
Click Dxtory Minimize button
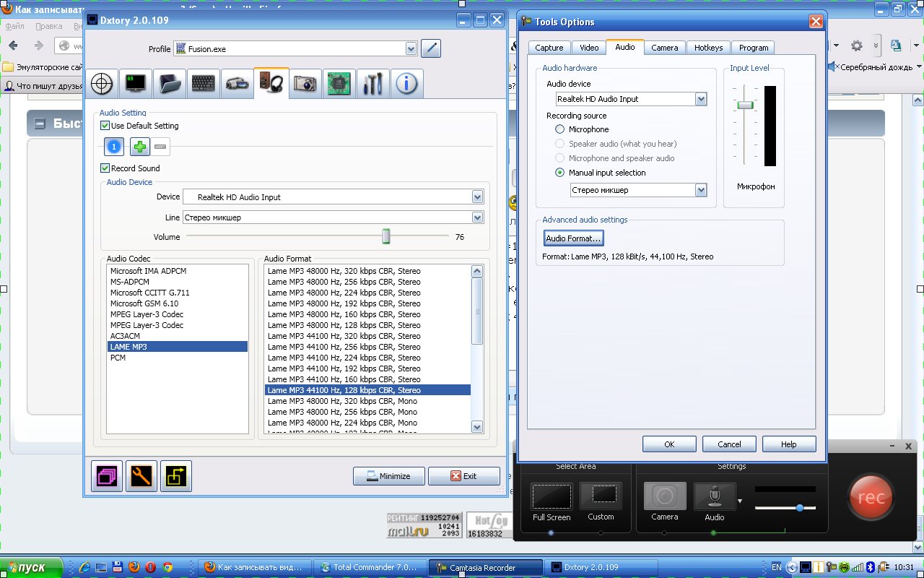click(388, 476)
